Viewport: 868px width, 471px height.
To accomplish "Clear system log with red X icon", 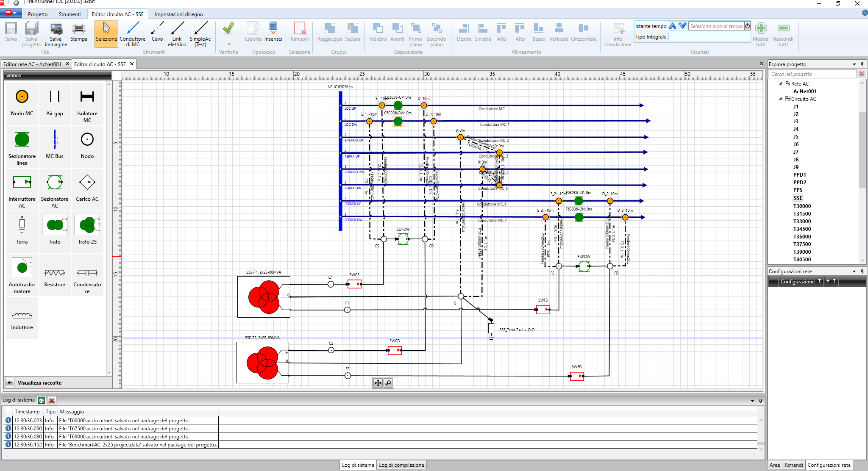I will point(52,400).
